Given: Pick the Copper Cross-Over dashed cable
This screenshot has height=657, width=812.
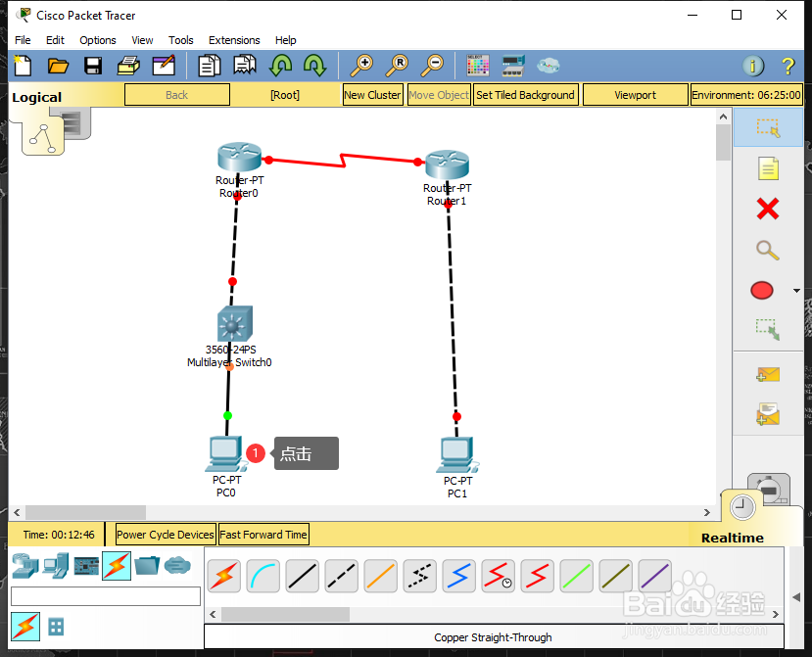Looking at the screenshot, I should [x=342, y=576].
